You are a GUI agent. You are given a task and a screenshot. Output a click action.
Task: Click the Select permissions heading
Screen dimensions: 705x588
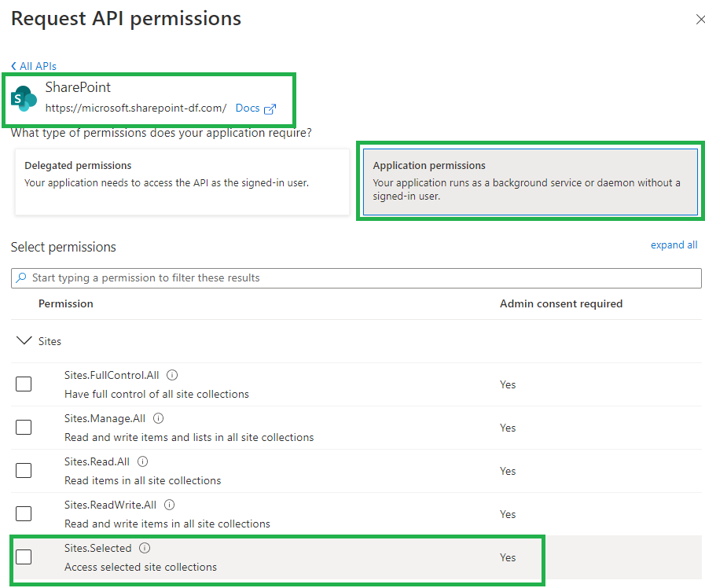point(64,247)
